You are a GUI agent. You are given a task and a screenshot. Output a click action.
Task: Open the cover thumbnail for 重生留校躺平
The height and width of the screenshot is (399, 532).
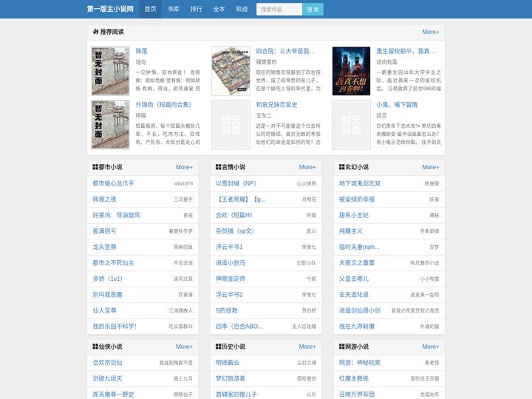coord(351,71)
